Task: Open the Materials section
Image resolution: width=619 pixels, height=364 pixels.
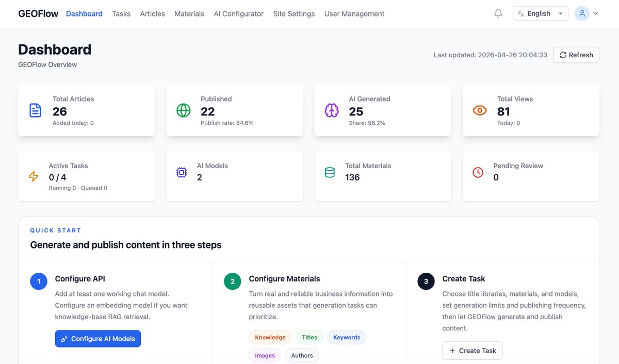Action: [189, 14]
